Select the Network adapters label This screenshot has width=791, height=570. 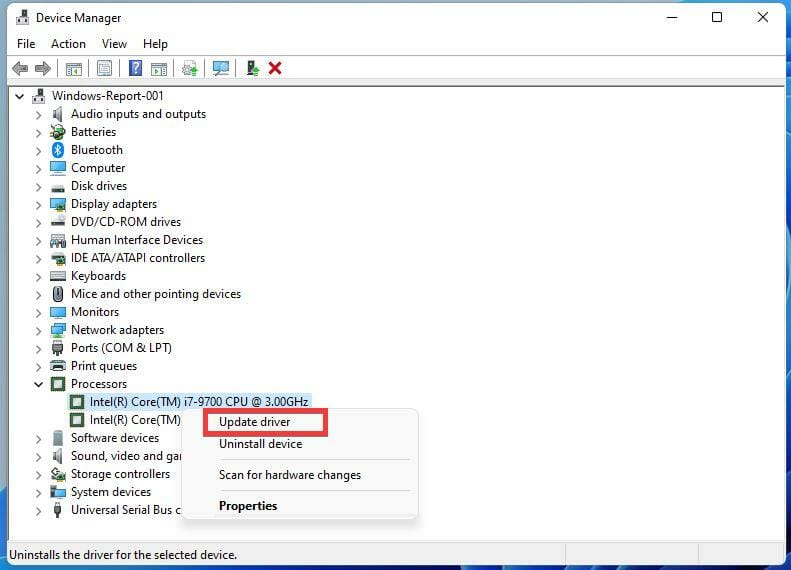click(118, 330)
